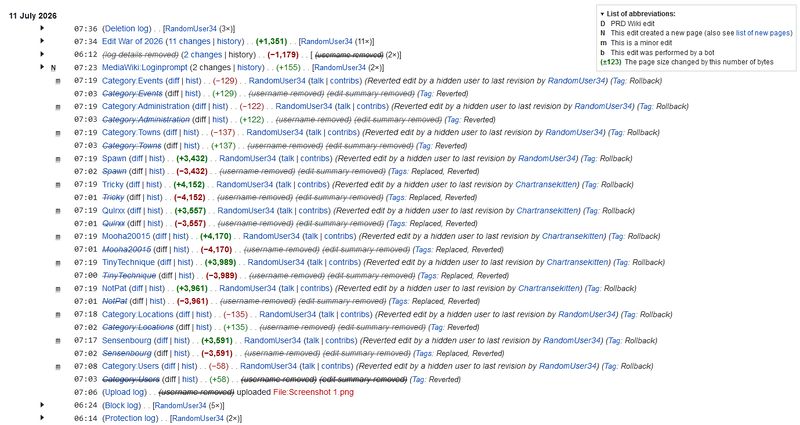Open hist for struck Quirxx 07:01 row
Screen dimensions: 800x425
[155, 223]
